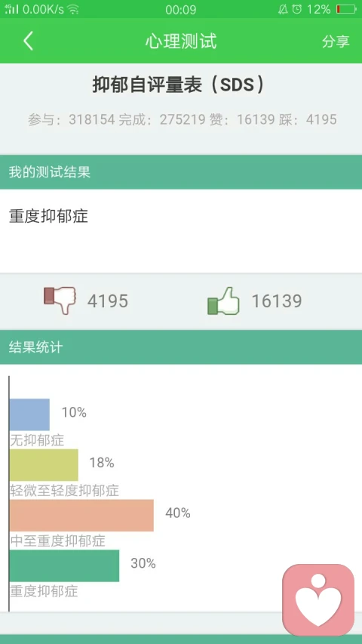Viewport: 362px width, 644px height.
Task: Tap the 分享 share button
Action: click(336, 41)
